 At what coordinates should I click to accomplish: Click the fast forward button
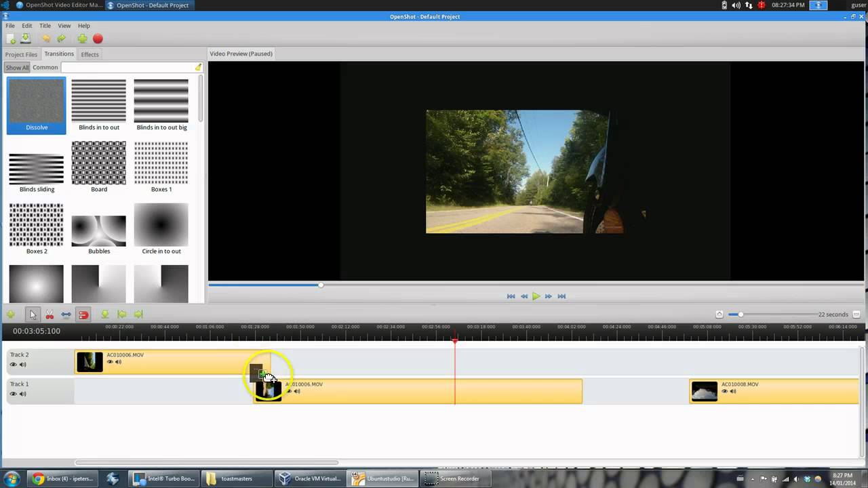point(549,296)
